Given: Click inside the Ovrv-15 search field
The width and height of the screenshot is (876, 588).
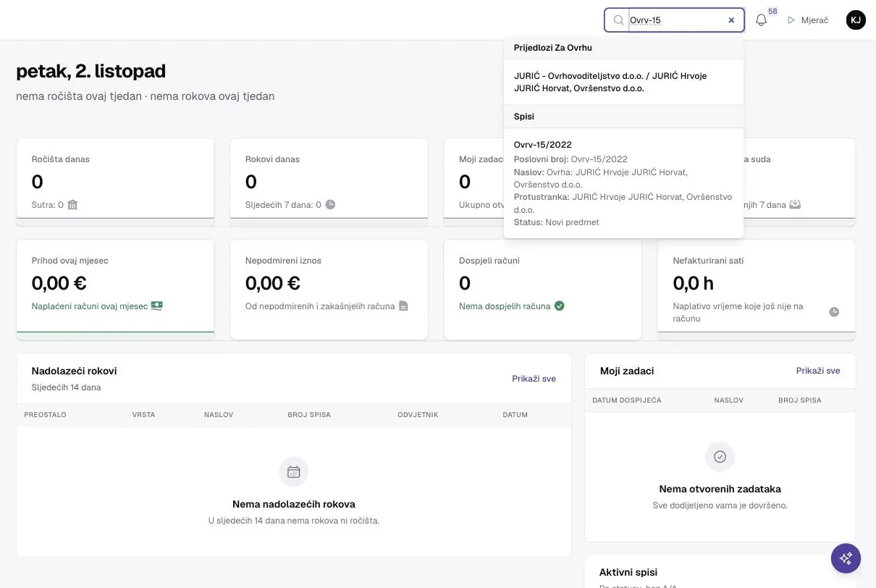Looking at the screenshot, I should [676, 20].
